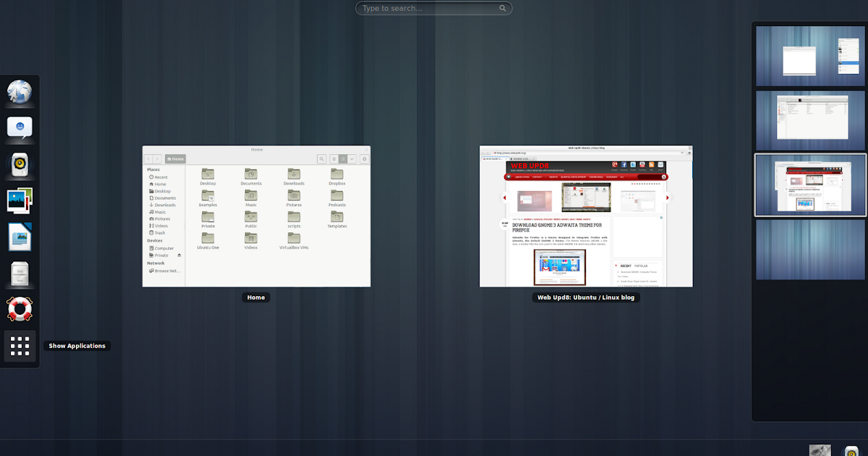Launch LibreOffice Writer from the dock

[19, 237]
